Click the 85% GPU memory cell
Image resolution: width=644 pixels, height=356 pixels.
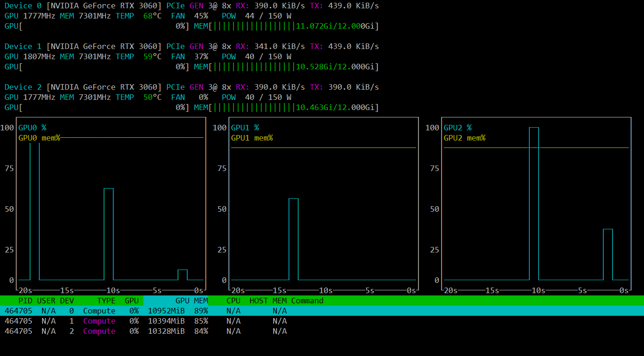[x=201, y=321]
